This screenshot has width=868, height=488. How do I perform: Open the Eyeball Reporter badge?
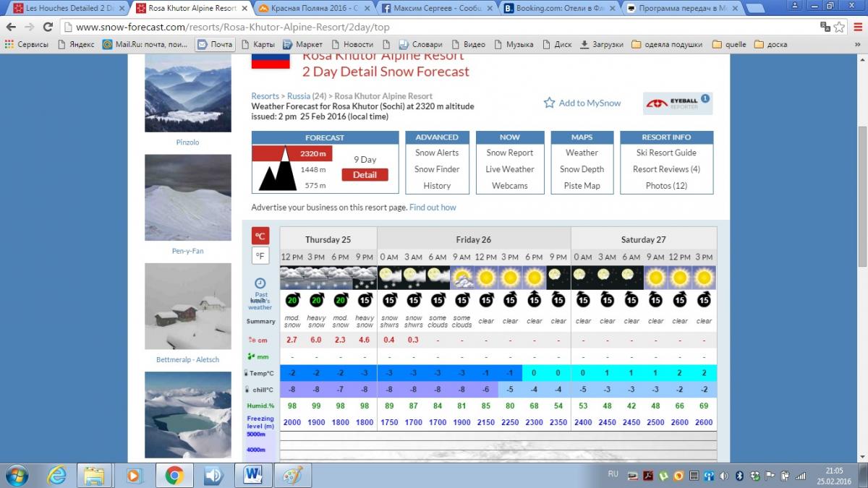pyautogui.click(x=678, y=103)
